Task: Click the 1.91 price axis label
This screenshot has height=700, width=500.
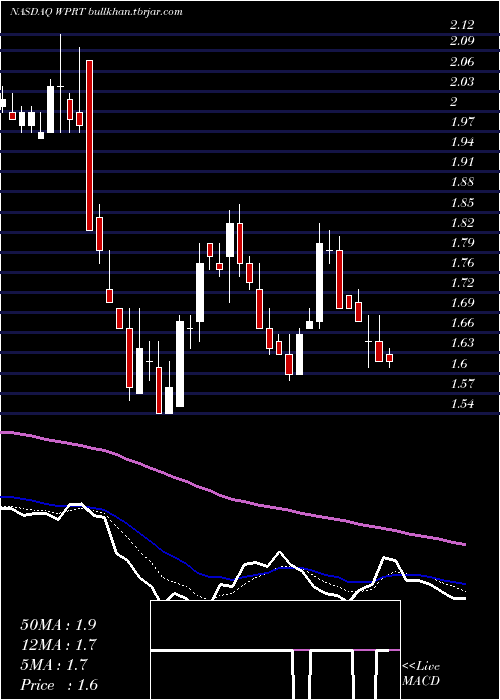Action: [462, 162]
